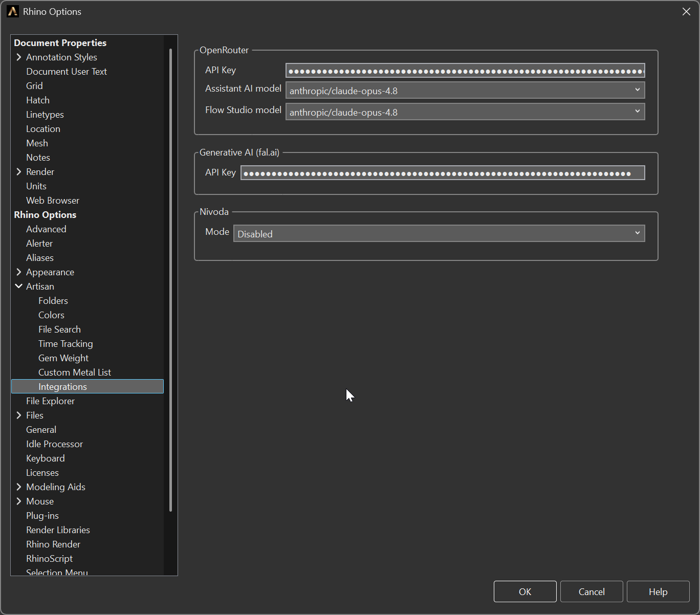Open the Mesh settings

(37, 143)
